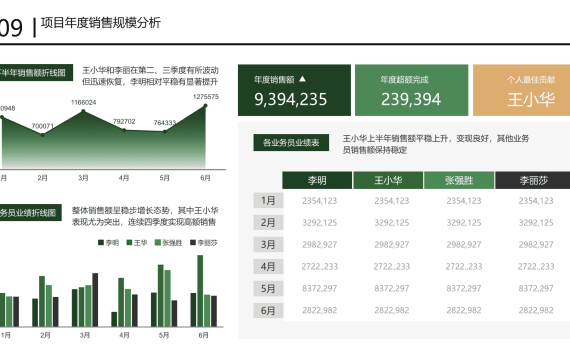The image size is (570, 360).
Task: Open the 年度销售额 9,394,235 card
Action: point(294,90)
